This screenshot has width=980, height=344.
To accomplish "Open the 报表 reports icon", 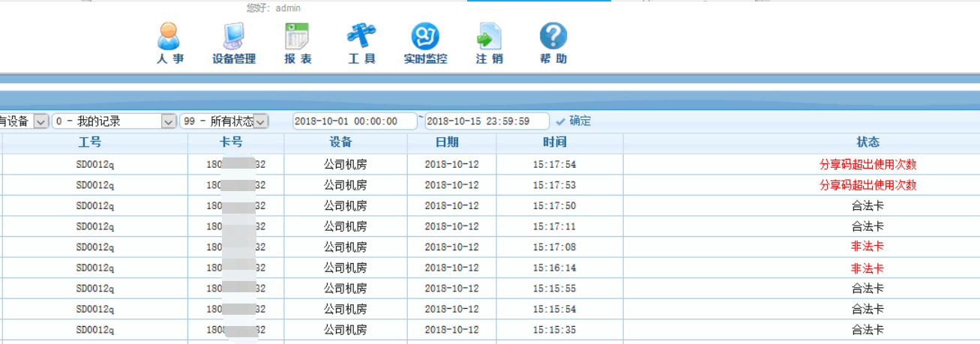I will (298, 37).
